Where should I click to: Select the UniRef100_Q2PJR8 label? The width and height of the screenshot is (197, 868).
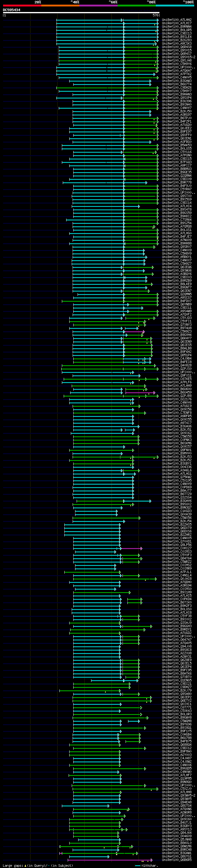pyautogui.click(x=177, y=396)
